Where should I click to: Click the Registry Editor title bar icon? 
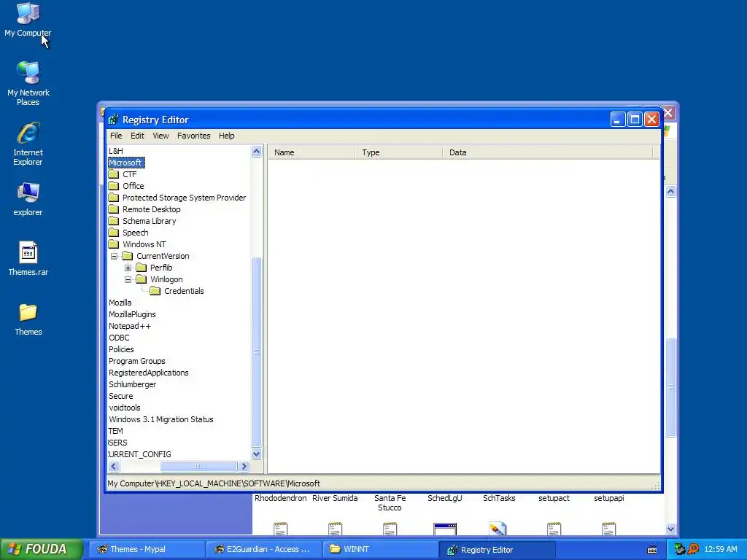[x=113, y=120]
